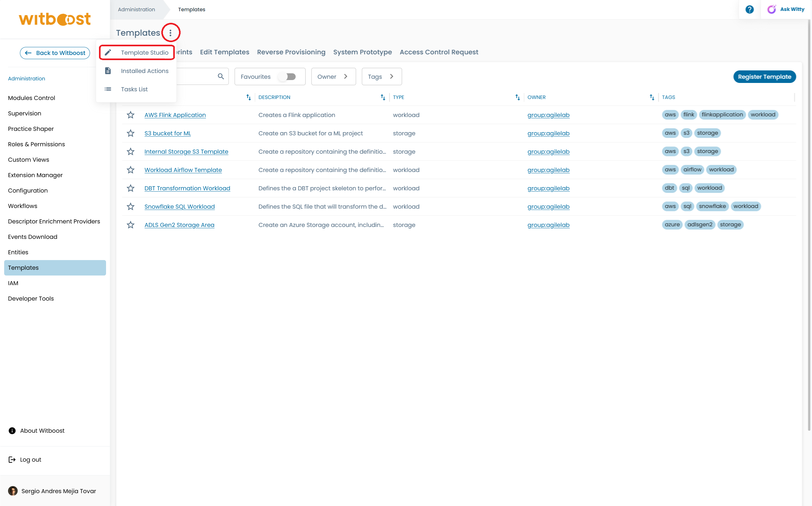Click the witboost logo
The height and width of the screenshot is (506, 812).
pos(55,19)
